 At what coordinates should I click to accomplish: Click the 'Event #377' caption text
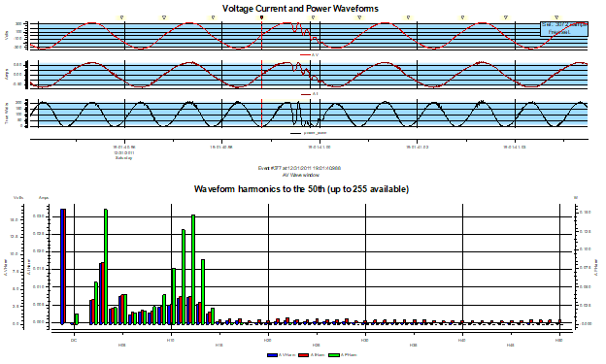click(299, 168)
